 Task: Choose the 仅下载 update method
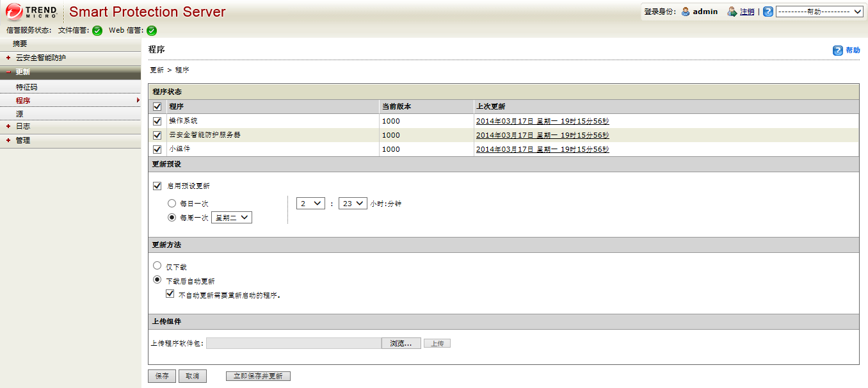pyautogui.click(x=157, y=266)
